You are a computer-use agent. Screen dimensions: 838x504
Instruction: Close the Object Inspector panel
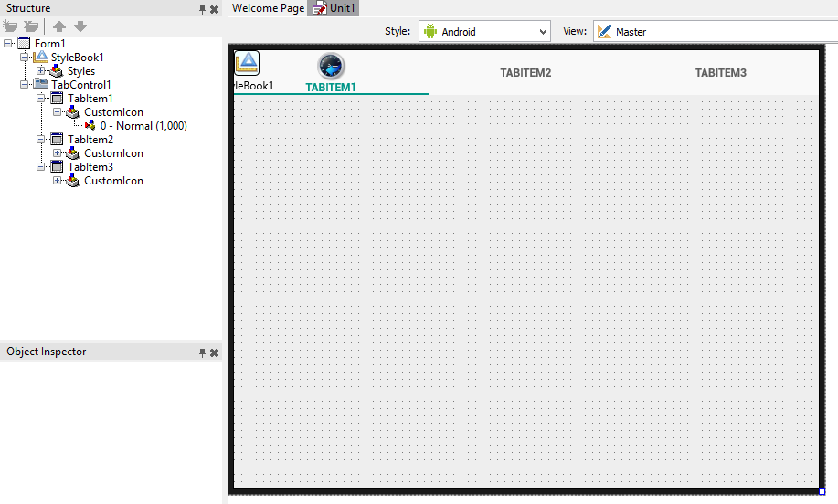215,352
